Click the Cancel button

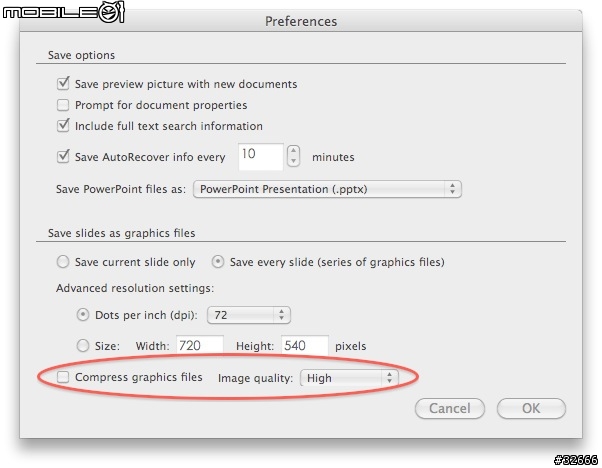[450, 408]
